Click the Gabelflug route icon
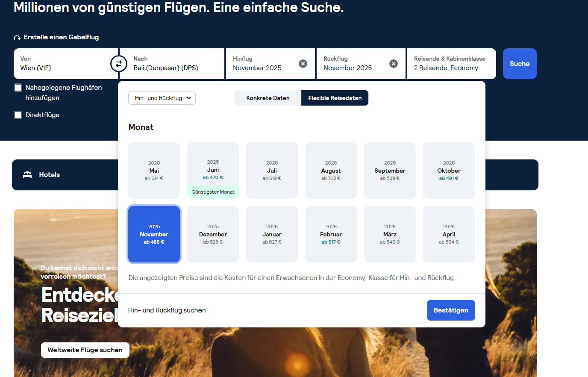Screen dimensions: 588x377 click(x=17, y=38)
